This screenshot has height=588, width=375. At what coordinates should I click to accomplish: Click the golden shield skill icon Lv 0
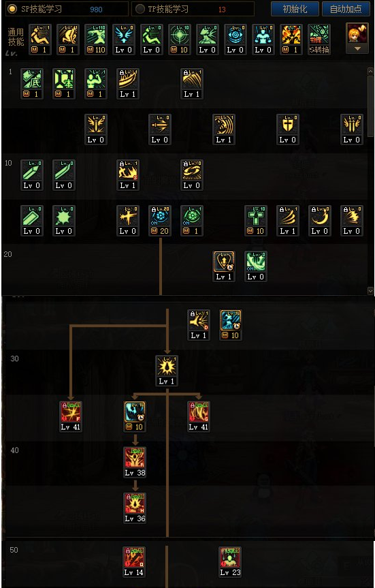288,129
